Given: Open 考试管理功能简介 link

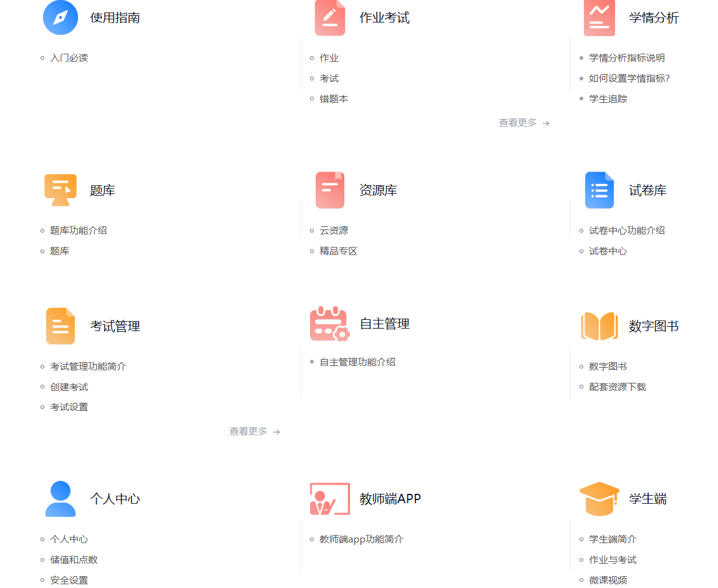Looking at the screenshot, I should 88,367.
